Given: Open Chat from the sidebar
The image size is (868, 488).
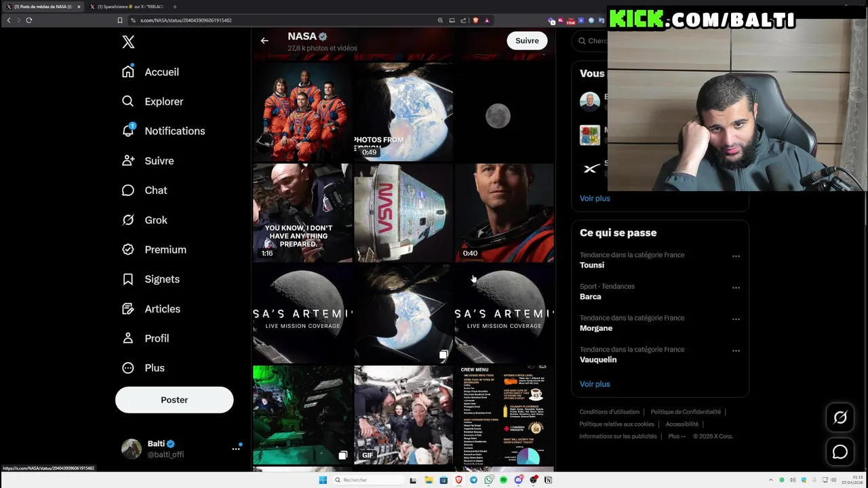Looking at the screenshot, I should (x=144, y=190).
